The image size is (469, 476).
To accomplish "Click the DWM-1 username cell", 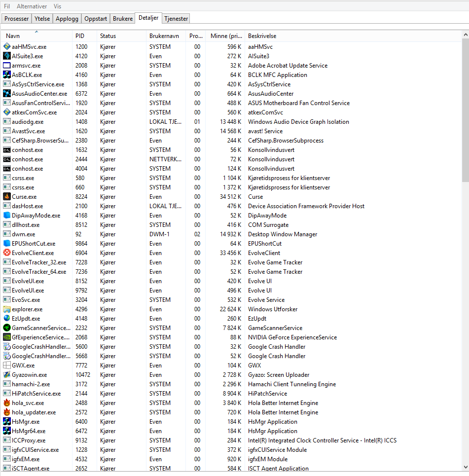I will coord(159,234).
